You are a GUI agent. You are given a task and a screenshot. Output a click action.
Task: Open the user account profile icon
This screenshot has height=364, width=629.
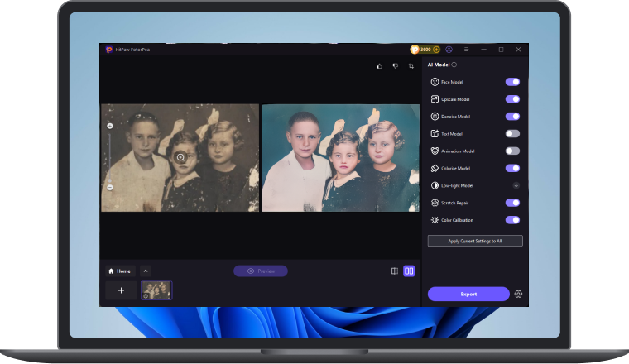(449, 50)
